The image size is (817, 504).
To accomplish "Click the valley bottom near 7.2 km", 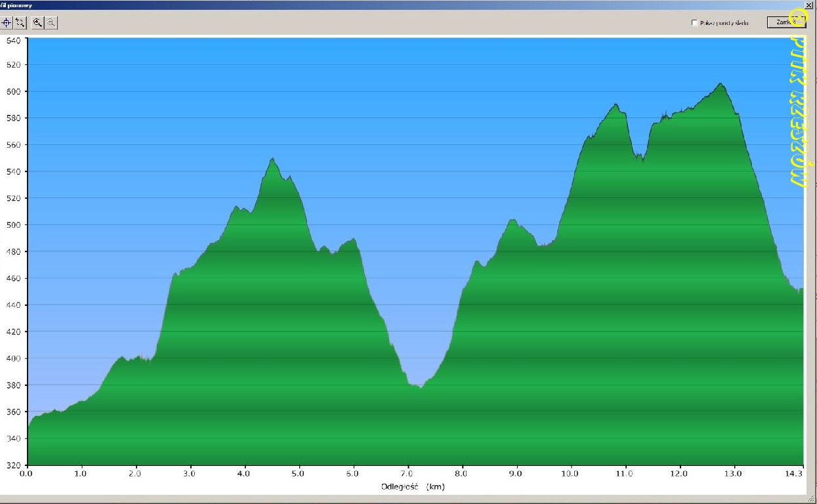I will pyautogui.click(x=421, y=387).
